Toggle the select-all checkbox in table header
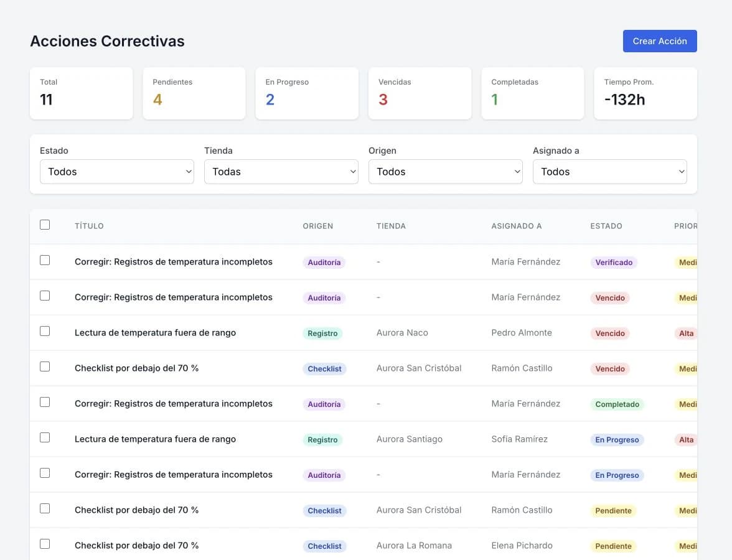 point(45,225)
